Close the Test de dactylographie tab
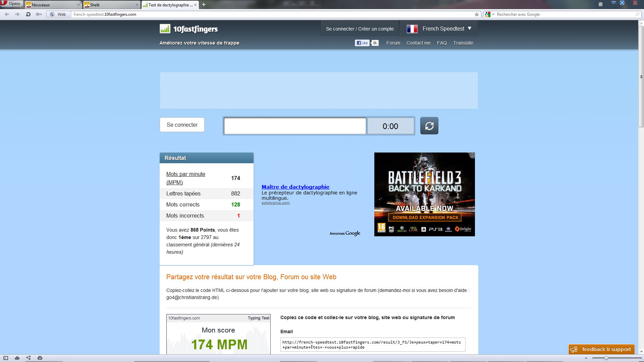 pyautogui.click(x=195, y=5)
